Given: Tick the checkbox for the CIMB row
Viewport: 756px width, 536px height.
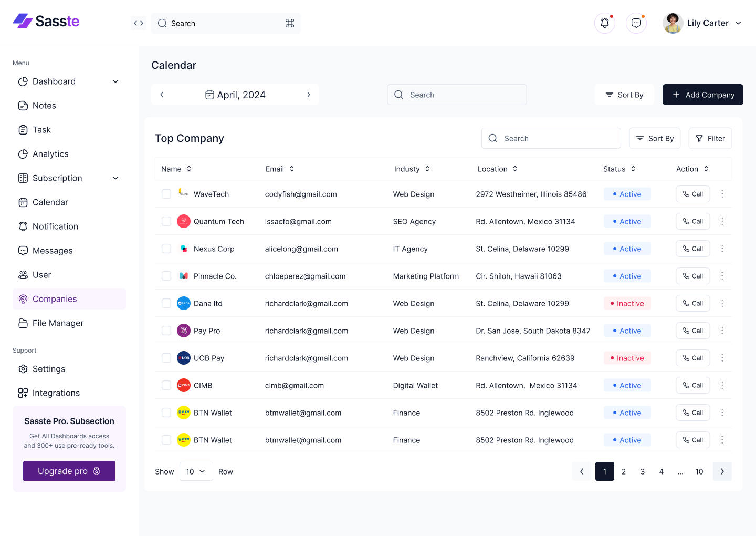Looking at the screenshot, I should coord(166,385).
